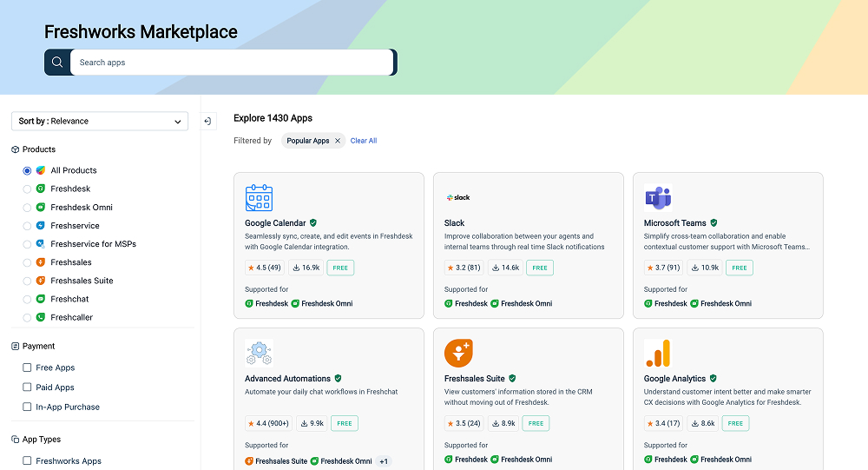The height and width of the screenshot is (470, 868).
Task: Click Microsoft Teams 3.7 rating badge
Action: [x=664, y=268]
